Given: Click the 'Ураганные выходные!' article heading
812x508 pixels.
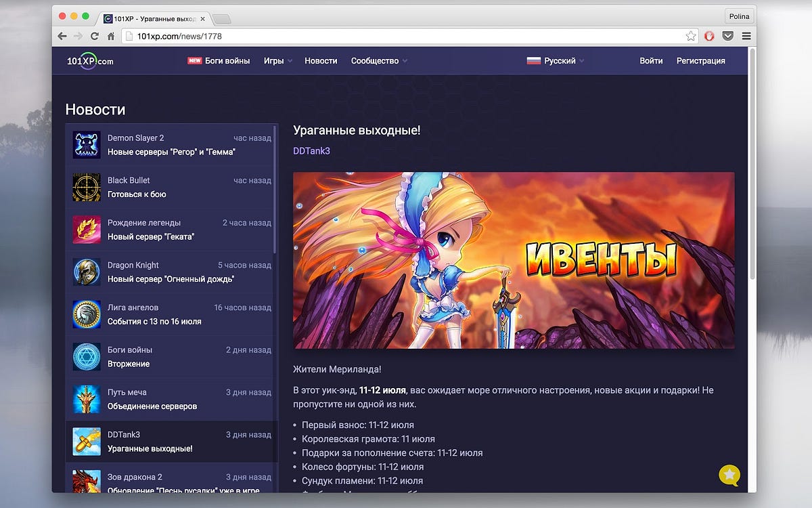Looking at the screenshot, I should (357, 130).
